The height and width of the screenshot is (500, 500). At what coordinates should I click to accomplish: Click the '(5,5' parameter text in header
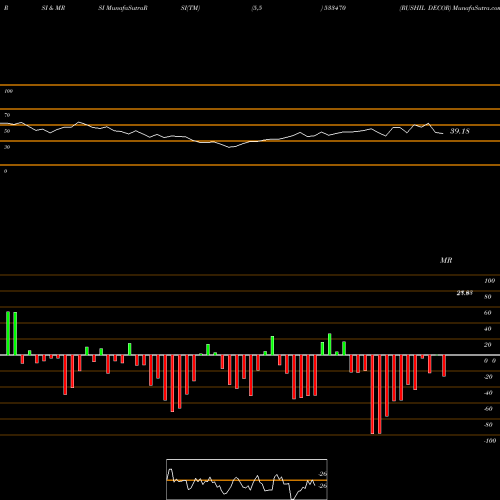coord(257,8)
